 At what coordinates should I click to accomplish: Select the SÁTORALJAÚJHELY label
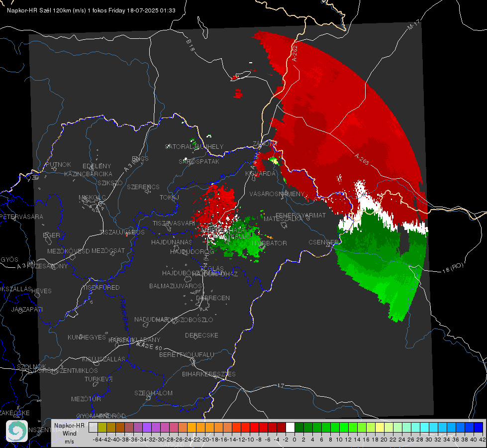pos(194,146)
